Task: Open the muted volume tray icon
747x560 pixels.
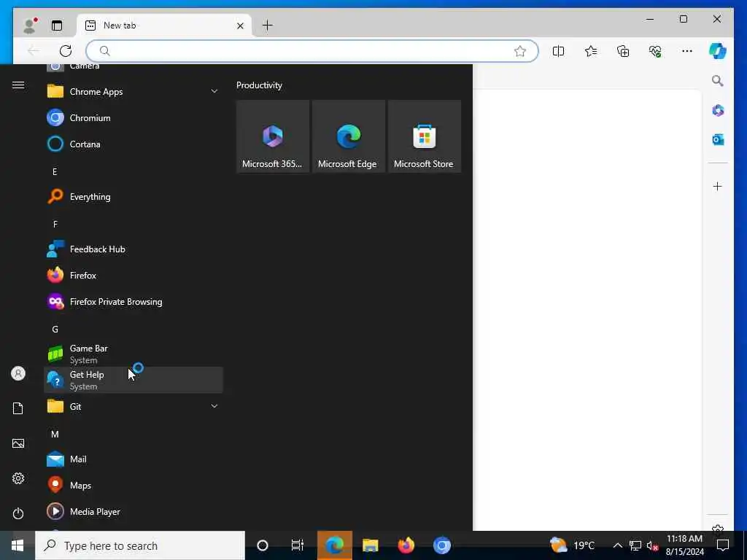Action: pos(652,545)
